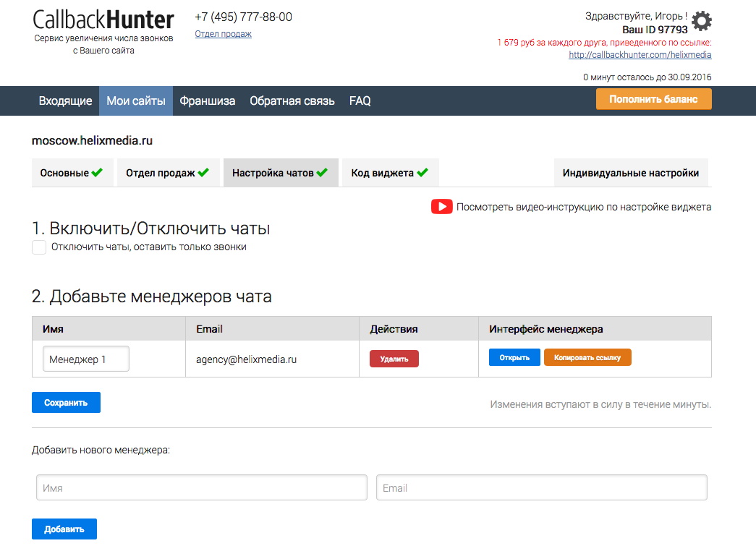Viewport: 756px width, 559px height.
Task: Click the phone number +7 (495) 777-88-00
Action: coord(244,17)
